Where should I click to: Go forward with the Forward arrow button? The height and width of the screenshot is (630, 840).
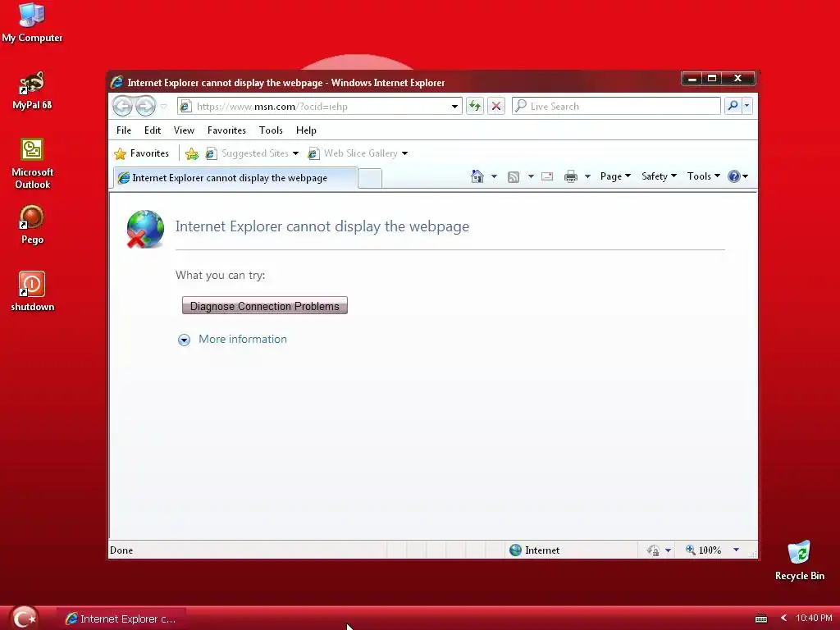tap(145, 106)
